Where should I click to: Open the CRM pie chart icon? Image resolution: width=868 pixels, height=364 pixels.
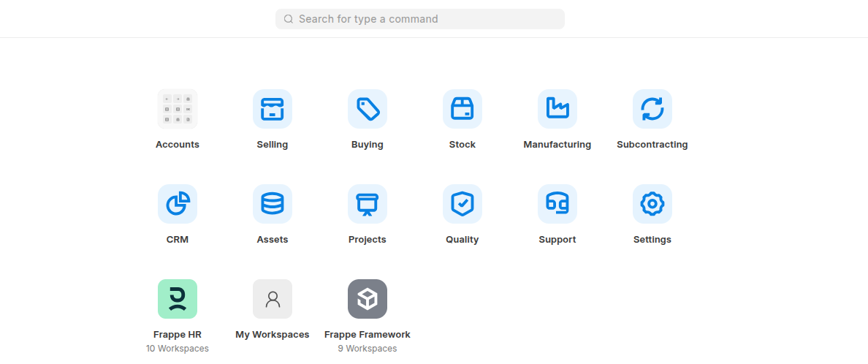click(178, 204)
